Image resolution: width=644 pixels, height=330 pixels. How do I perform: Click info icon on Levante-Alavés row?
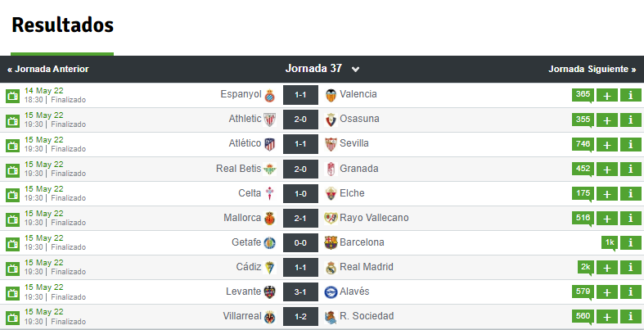point(630,292)
